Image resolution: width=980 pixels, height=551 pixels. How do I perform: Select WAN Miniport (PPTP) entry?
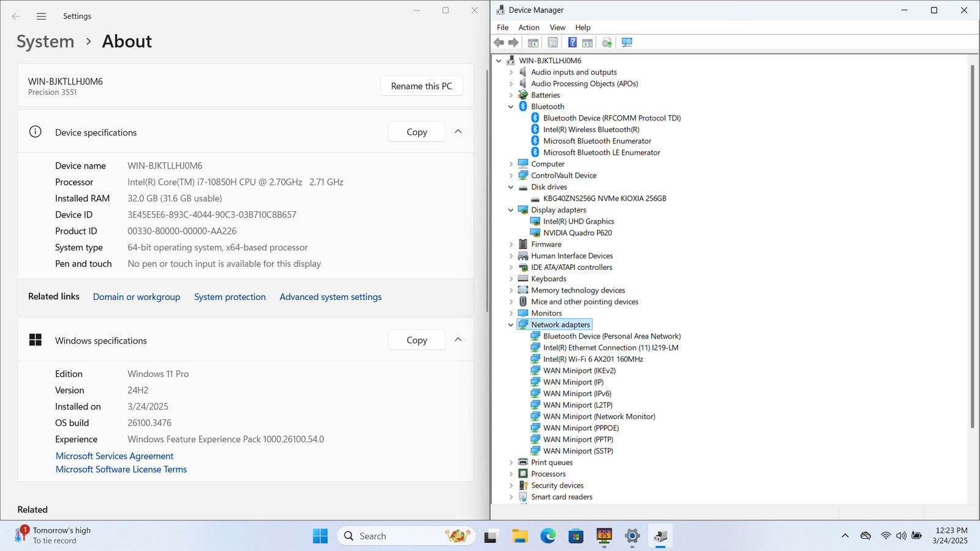pyautogui.click(x=578, y=440)
